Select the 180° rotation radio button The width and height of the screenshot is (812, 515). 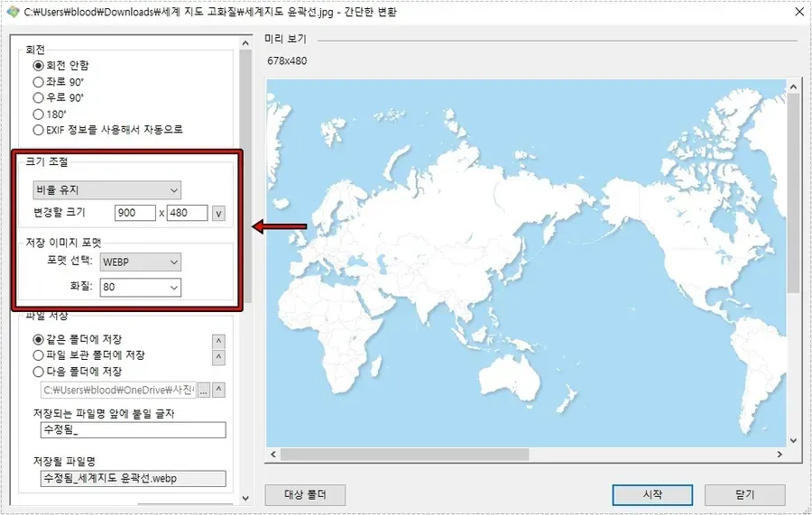38,114
